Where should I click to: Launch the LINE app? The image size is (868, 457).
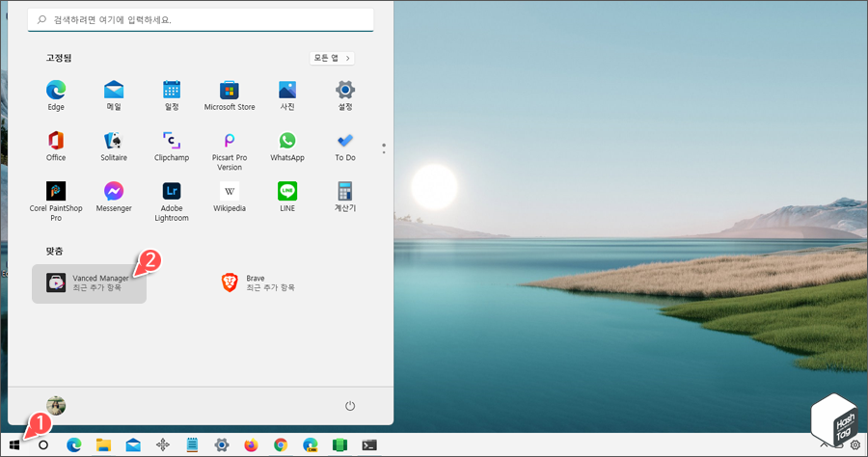pyautogui.click(x=287, y=197)
